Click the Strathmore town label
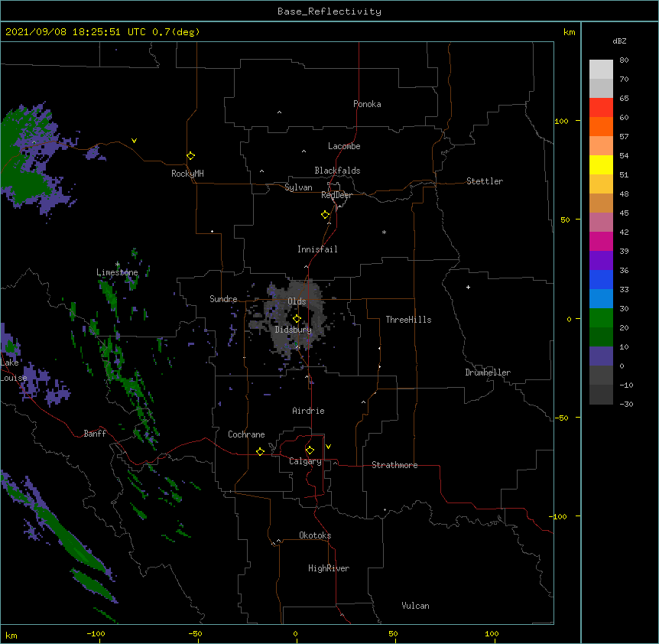Viewport: 659px width, 644px height. pyautogui.click(x=394, y=465)
